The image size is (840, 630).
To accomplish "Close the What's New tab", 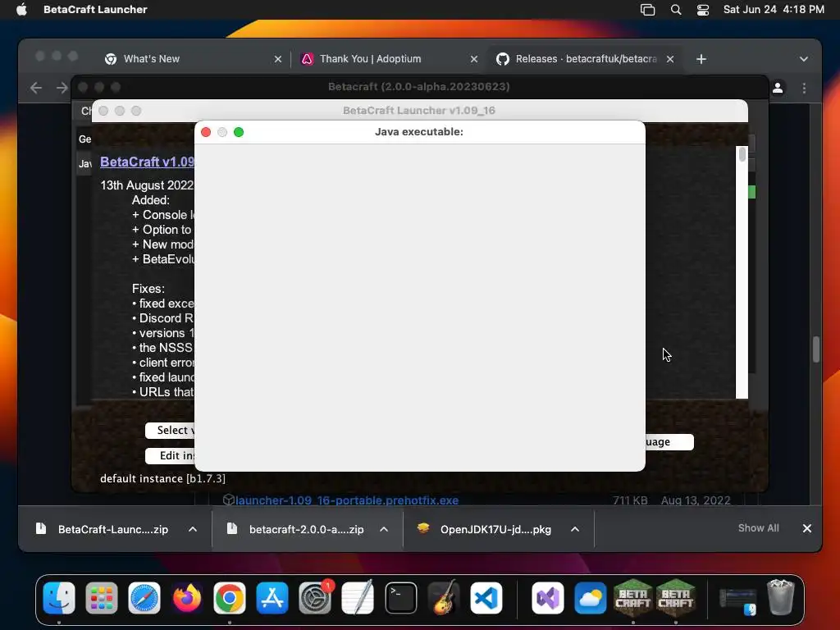I will [x=277, y=59].
